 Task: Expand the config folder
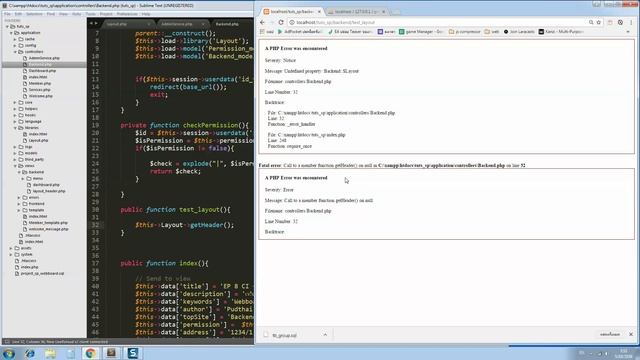point(15,45)
